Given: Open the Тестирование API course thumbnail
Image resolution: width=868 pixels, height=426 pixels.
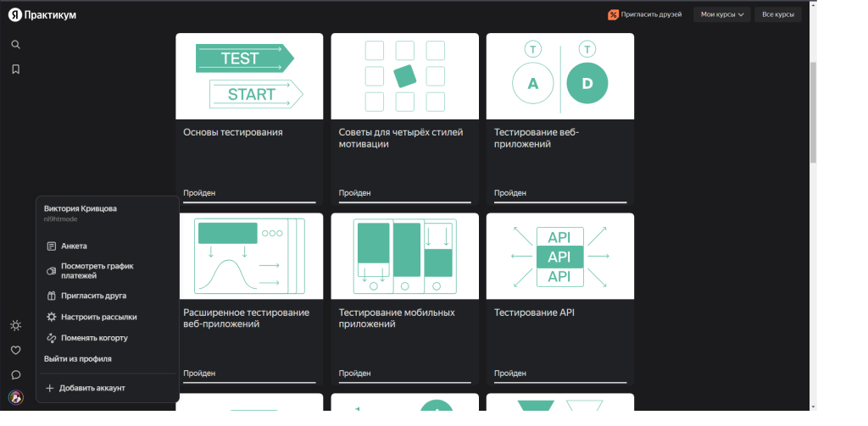Looking at the screenshot, I should point(560,257).
